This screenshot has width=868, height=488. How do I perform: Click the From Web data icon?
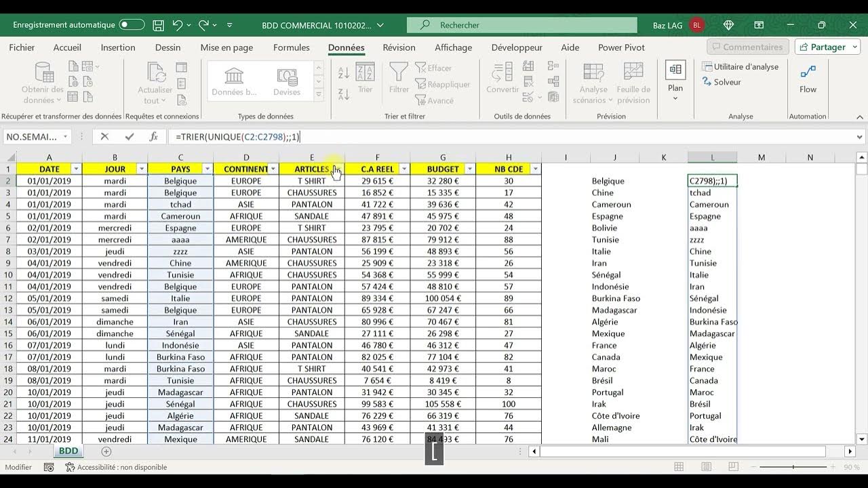click(73, 82)
